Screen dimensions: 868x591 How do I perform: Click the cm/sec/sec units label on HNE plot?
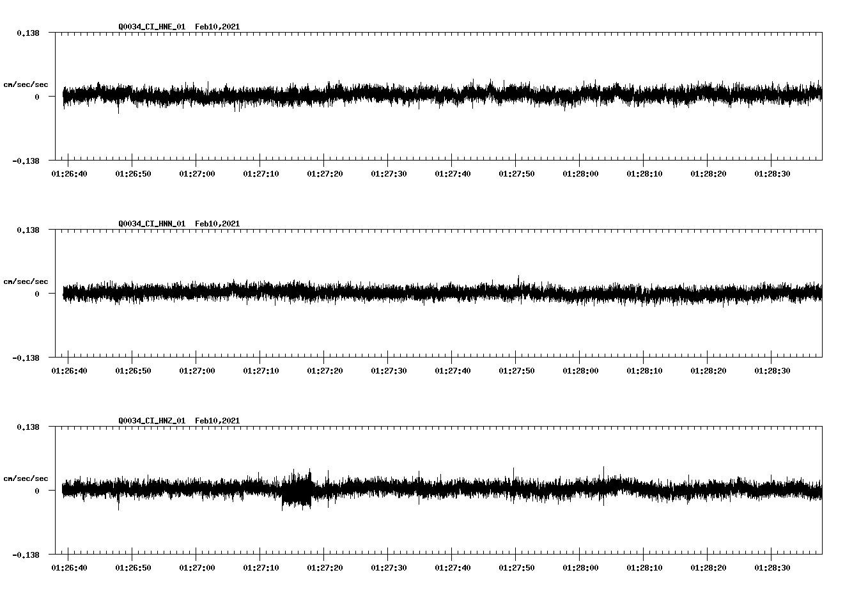[26, 84]
